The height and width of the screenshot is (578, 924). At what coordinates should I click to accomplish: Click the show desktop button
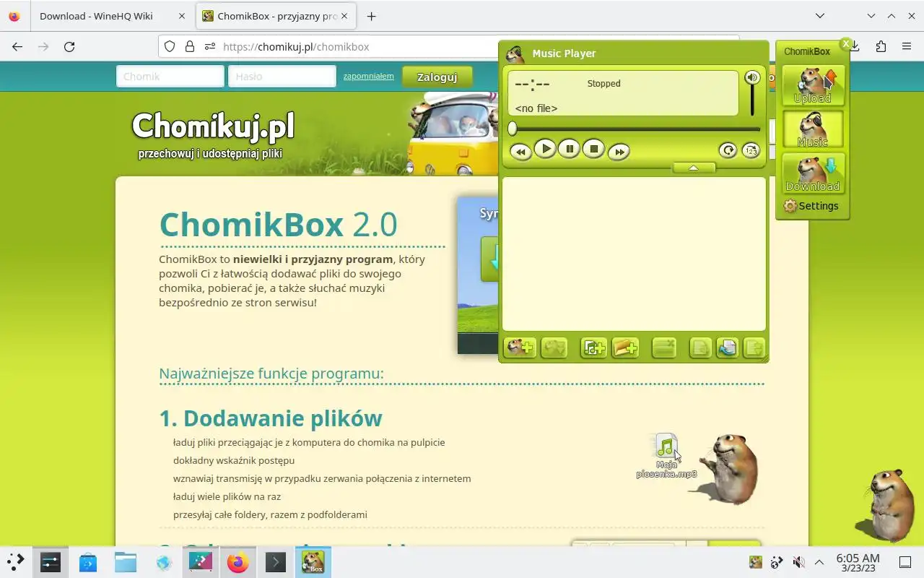(x=905, y=561)
